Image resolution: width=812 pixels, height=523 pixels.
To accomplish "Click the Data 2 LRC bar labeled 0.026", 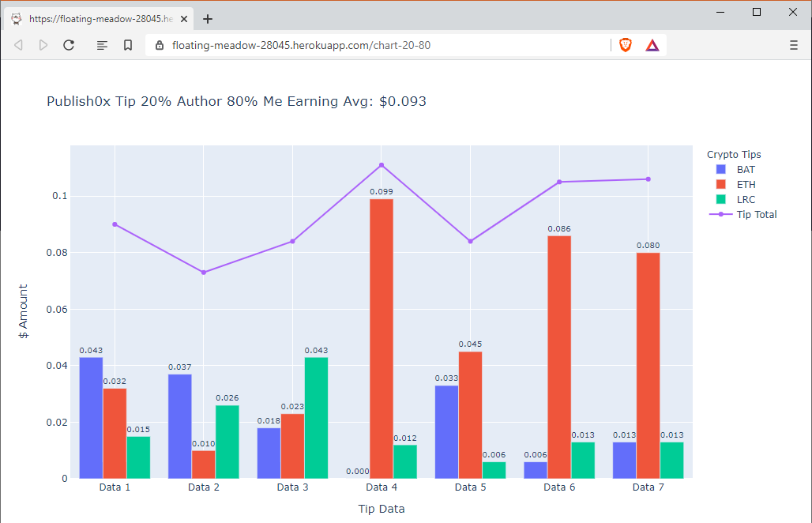I will coord(227,442).
